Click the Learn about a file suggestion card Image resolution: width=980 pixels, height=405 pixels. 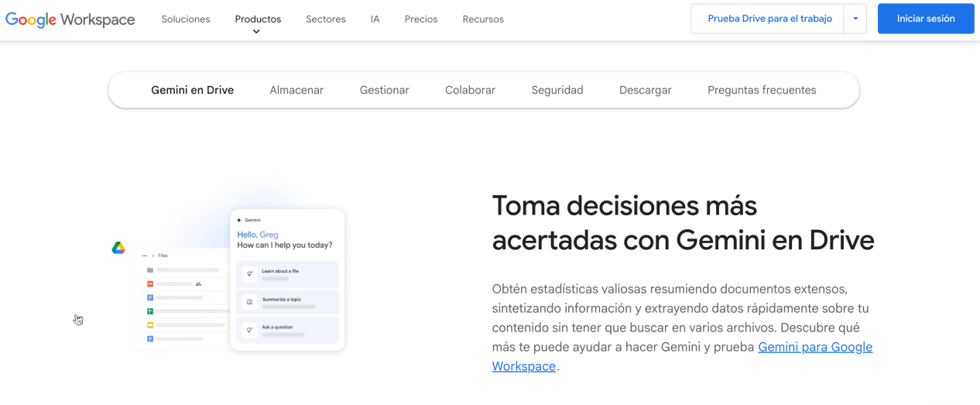287,274
